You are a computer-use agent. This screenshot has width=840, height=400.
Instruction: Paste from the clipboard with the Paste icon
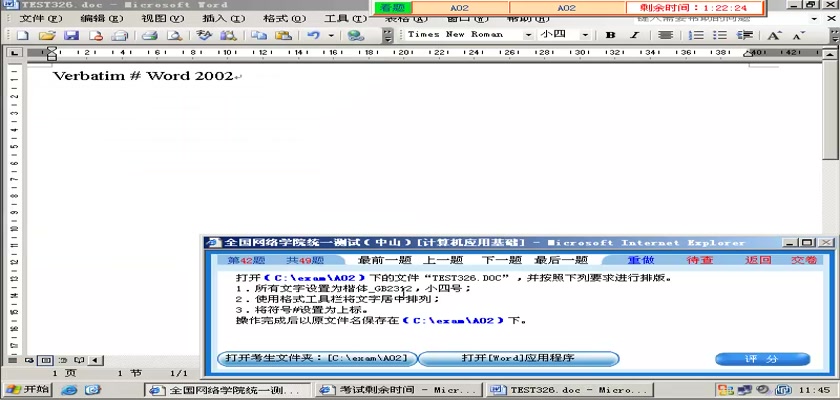pos(283,36)
